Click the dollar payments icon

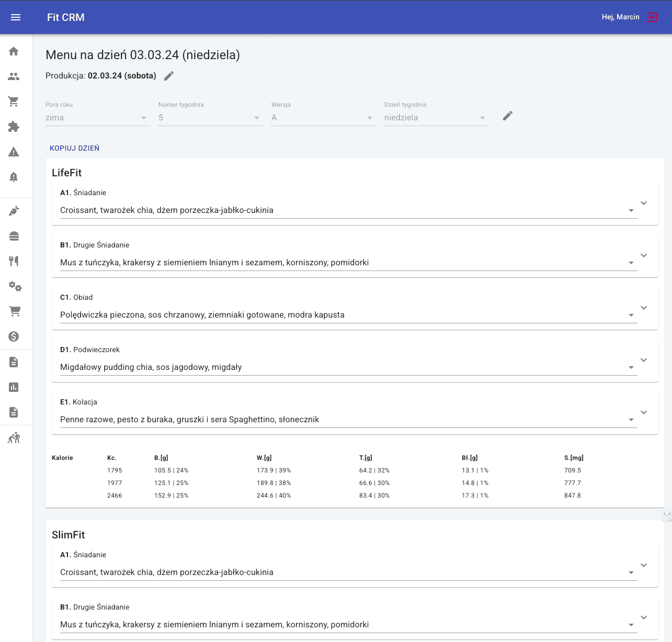tap(13, 336)
